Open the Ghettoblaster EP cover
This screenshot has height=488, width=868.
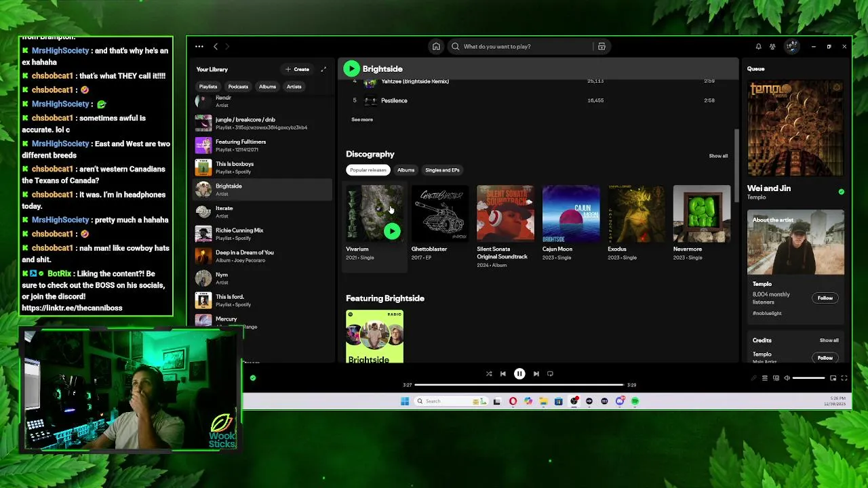click(440, 213)
